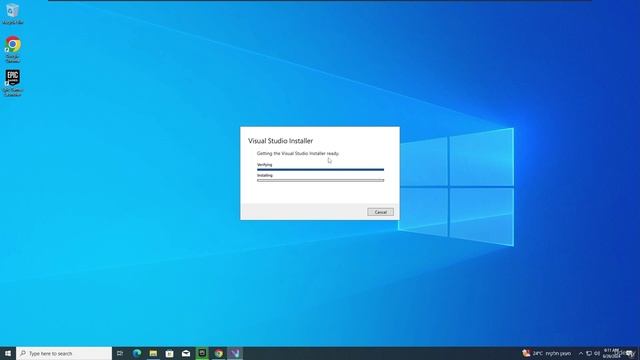Open the Recycle Bin desktop icon
This screenshot has width=640, height=360.
tap(12, 14)
